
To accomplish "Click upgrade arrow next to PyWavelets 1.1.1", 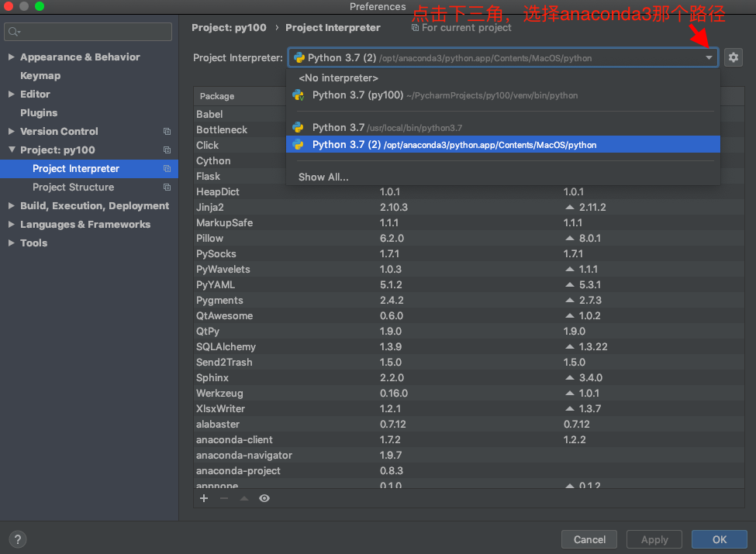I will pos(570,270).
